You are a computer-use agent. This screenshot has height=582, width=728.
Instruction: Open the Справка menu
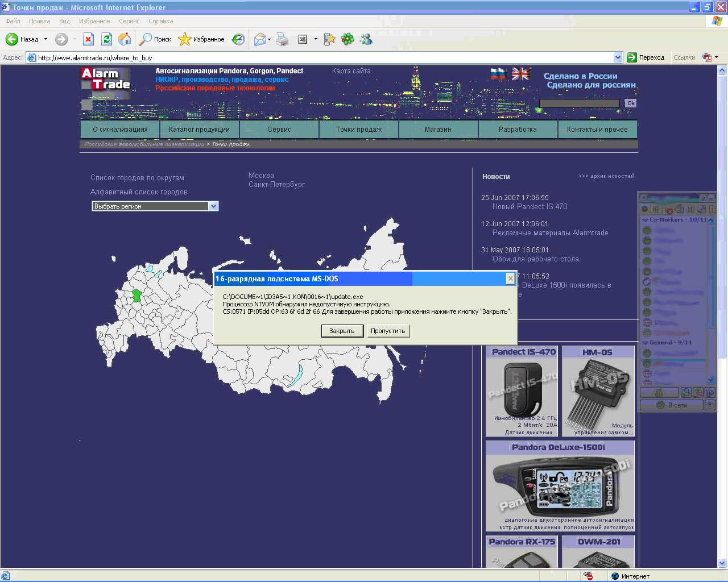click(x=161, y=21)
